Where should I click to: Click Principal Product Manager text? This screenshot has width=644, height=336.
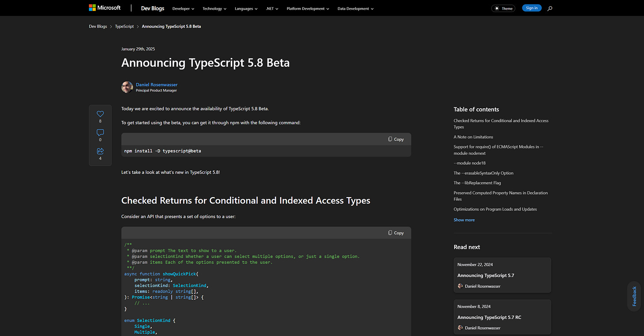coord(156,91)
